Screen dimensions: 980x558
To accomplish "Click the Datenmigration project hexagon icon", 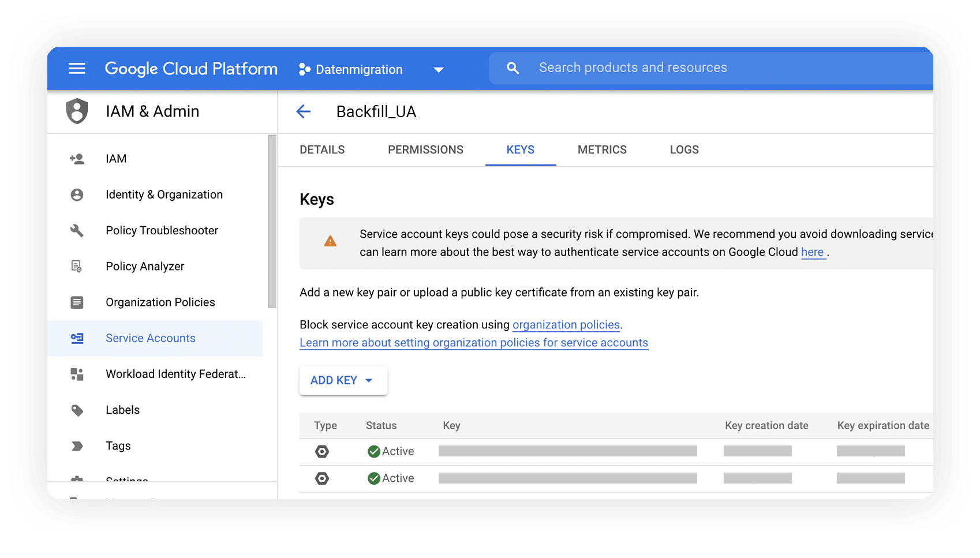I will (305, 69).
